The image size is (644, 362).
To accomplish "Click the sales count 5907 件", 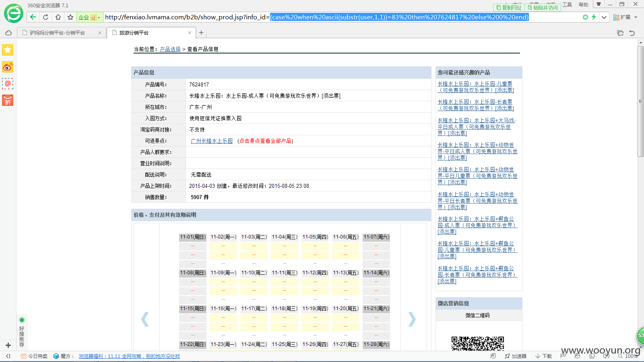I will [x=200, y=197].
